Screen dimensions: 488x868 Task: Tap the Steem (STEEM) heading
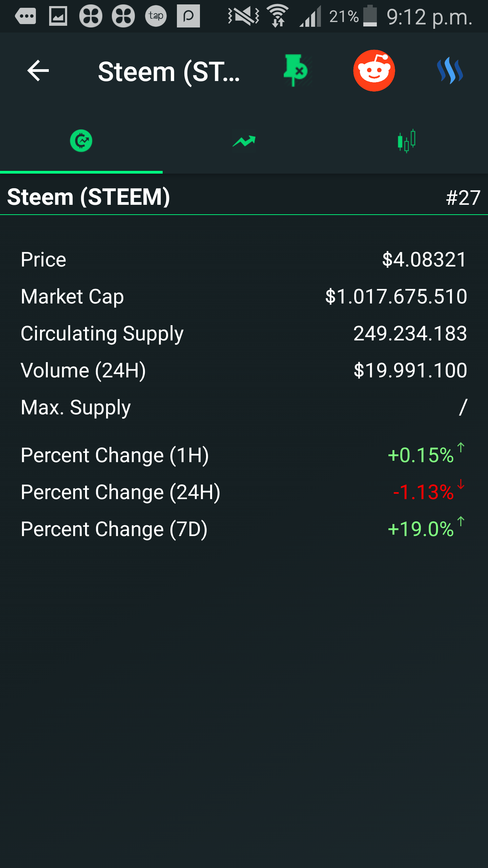pos(88,197)
